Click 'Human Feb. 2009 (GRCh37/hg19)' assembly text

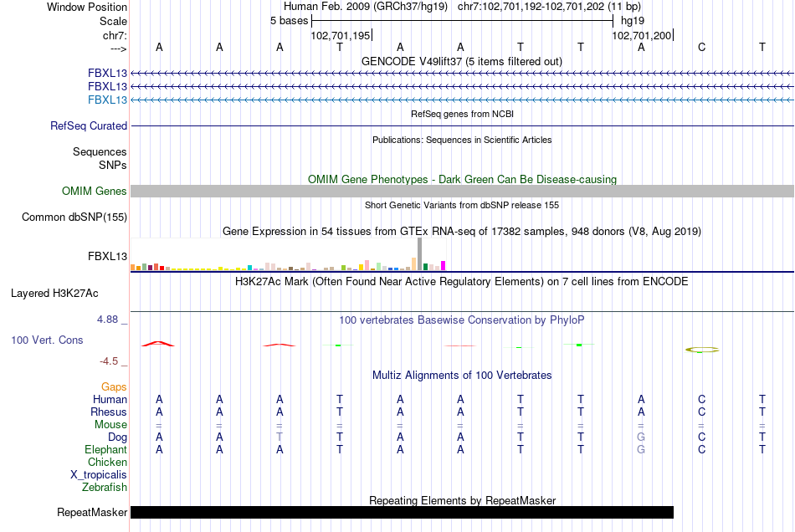click(366, 7)
